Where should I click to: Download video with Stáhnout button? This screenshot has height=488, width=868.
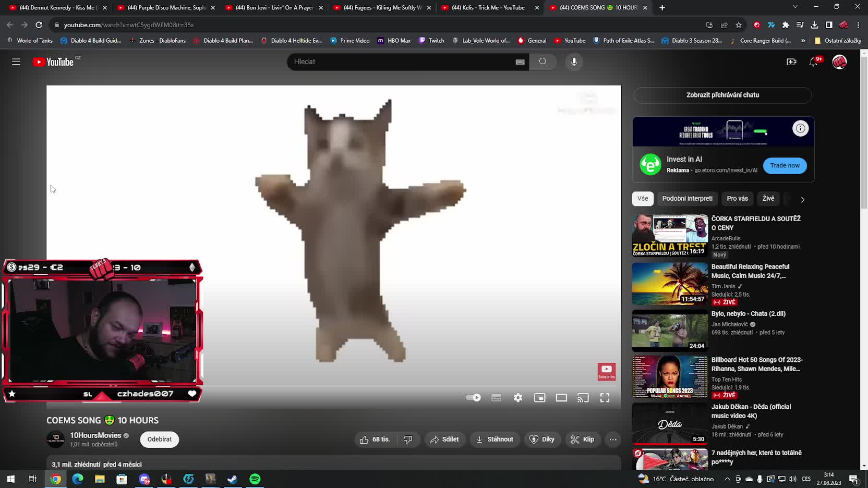click(495, 440)
